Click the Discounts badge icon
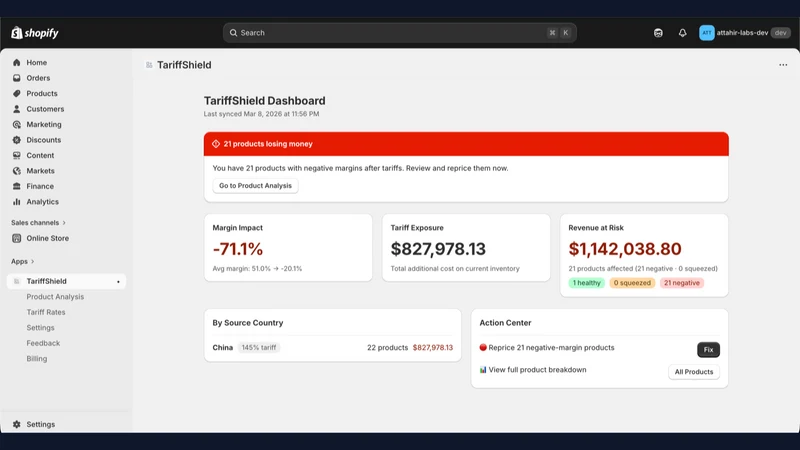This screenshot has width=800, height=450. 17,140
